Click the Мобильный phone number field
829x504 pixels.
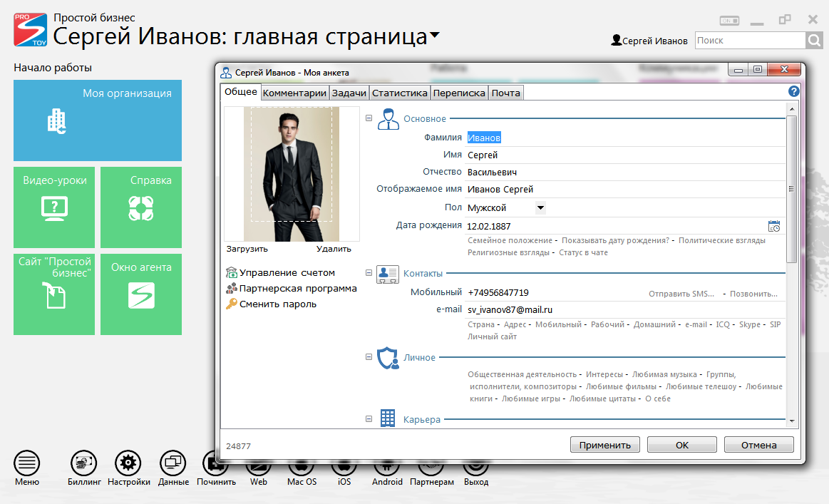[x=555, y=293]
